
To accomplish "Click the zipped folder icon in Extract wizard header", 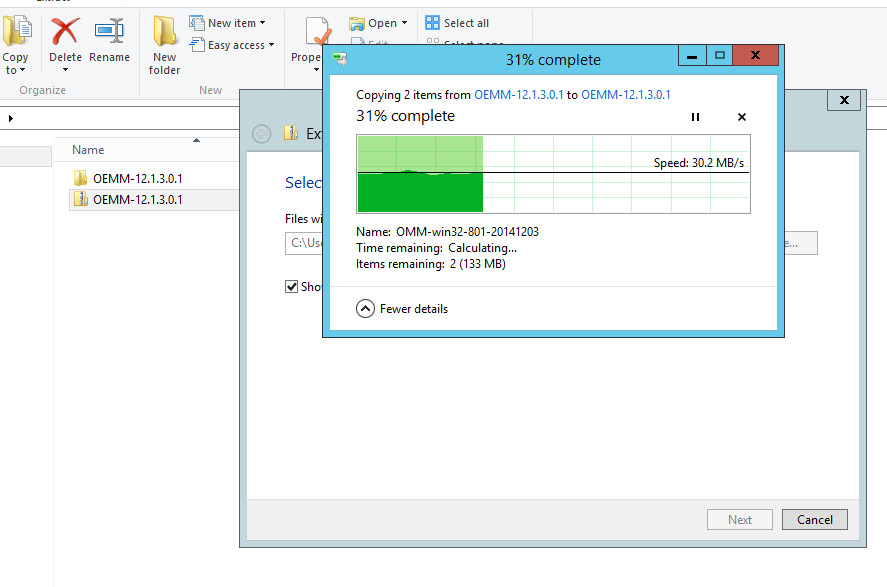I will tap(291, 133).
